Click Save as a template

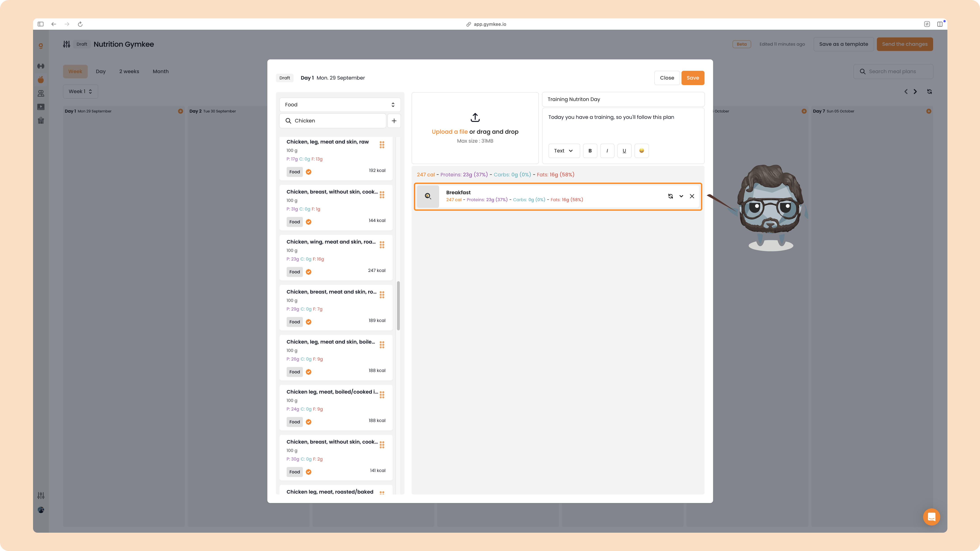point(843,44)
